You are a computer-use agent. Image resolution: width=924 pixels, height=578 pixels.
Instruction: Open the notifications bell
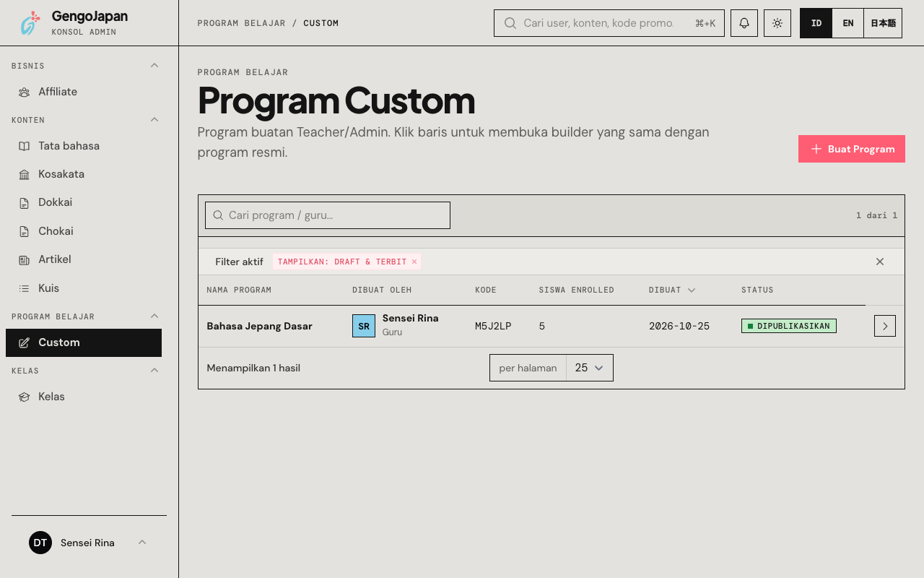click(x=744, y=23)
